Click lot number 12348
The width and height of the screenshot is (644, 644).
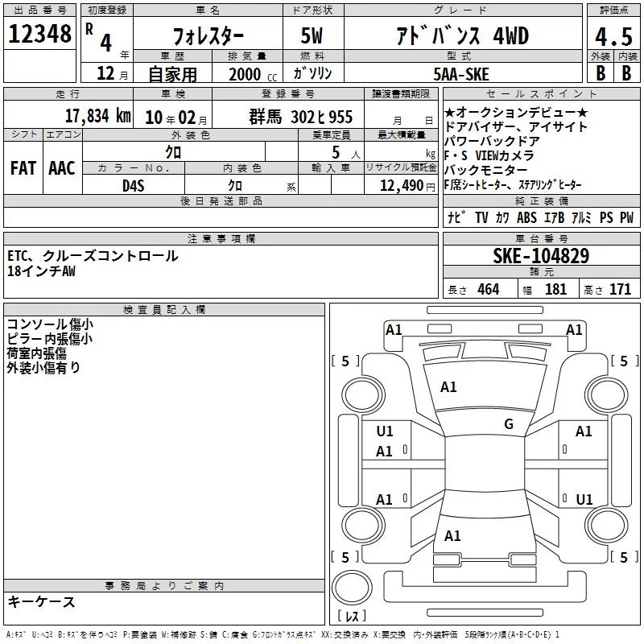[39, 34]
